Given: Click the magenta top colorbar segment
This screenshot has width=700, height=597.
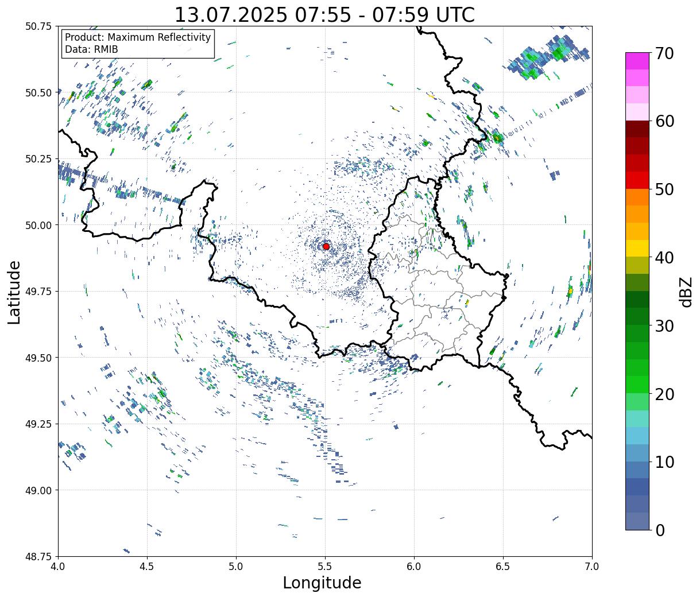Looking at the screenshot, I should pyautogui.click(x=637, y=61).
